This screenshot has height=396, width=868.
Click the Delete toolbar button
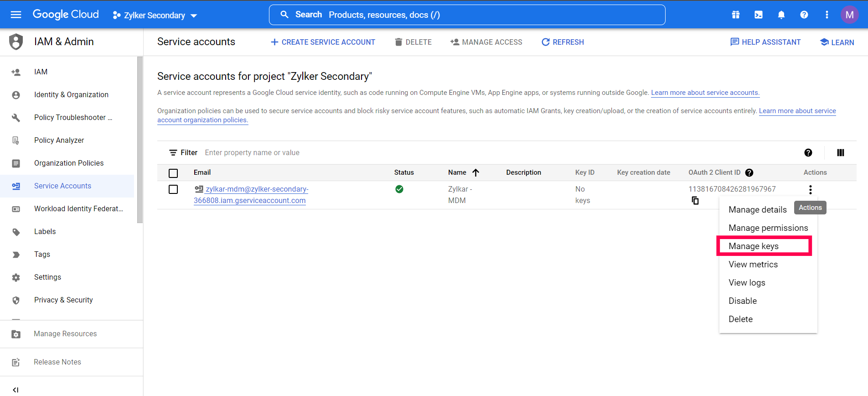pos(413,42)
